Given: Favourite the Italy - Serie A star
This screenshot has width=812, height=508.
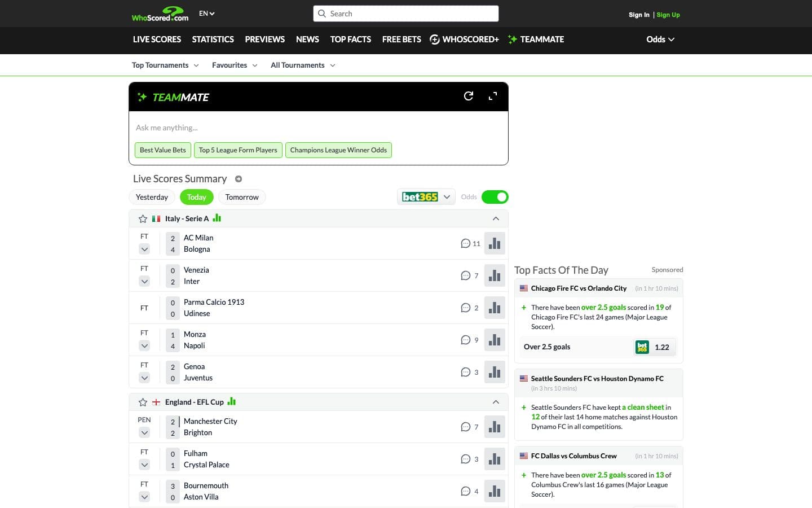Looking at the screenshot, I should [x=143, y=218].
